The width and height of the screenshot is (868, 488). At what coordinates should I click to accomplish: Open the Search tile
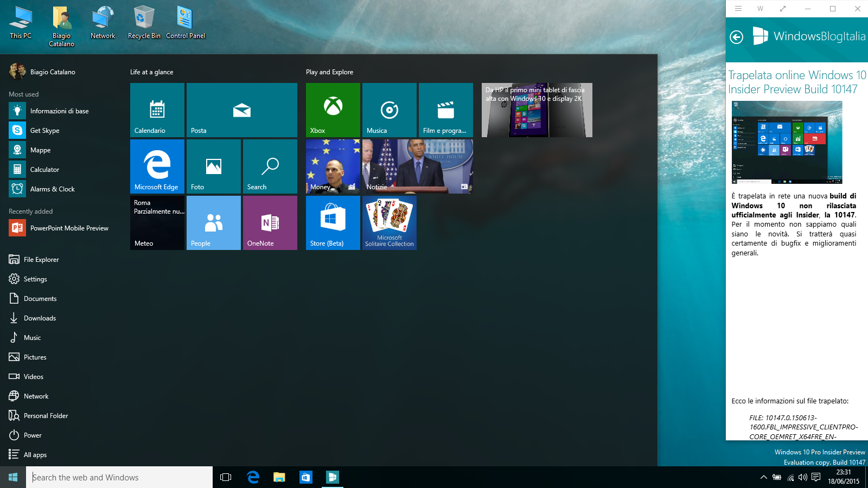pos(270,166)
